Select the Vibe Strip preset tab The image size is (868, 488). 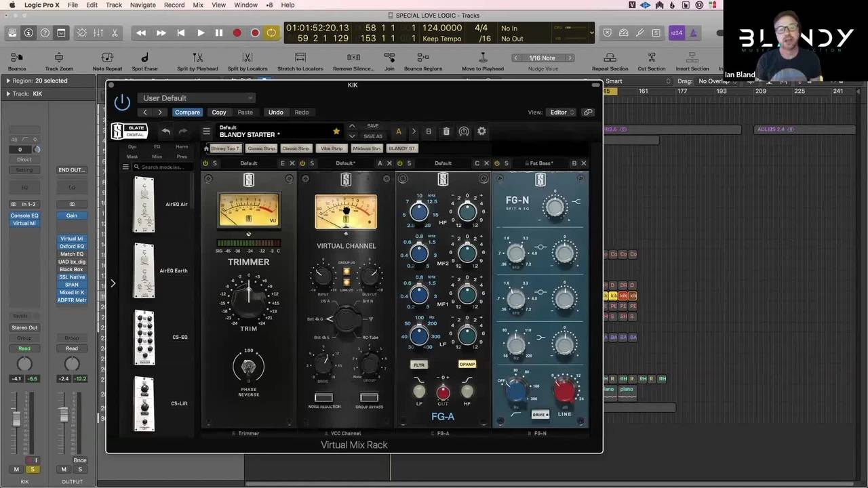pos(332,148)
